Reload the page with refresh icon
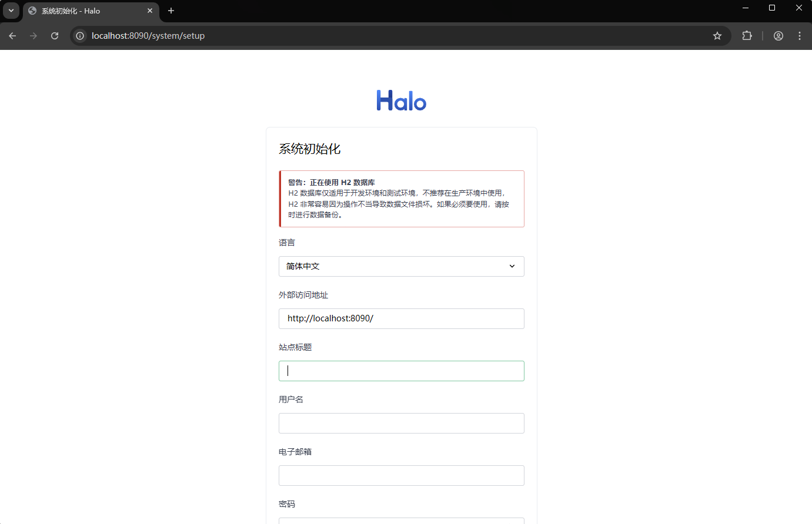This screenshot has width=812, height=524. point(55,36)
